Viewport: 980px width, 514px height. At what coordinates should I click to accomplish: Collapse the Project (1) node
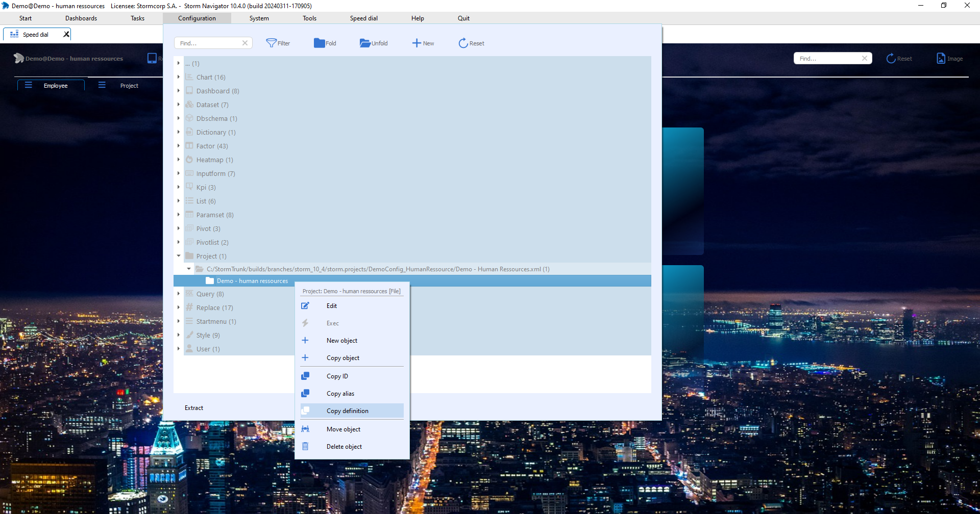[179, 256]
